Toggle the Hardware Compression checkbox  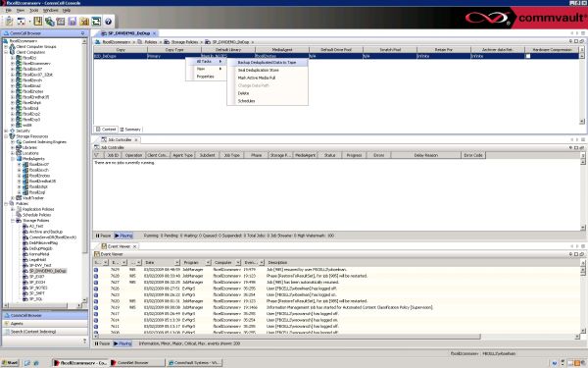click(528, 56)
